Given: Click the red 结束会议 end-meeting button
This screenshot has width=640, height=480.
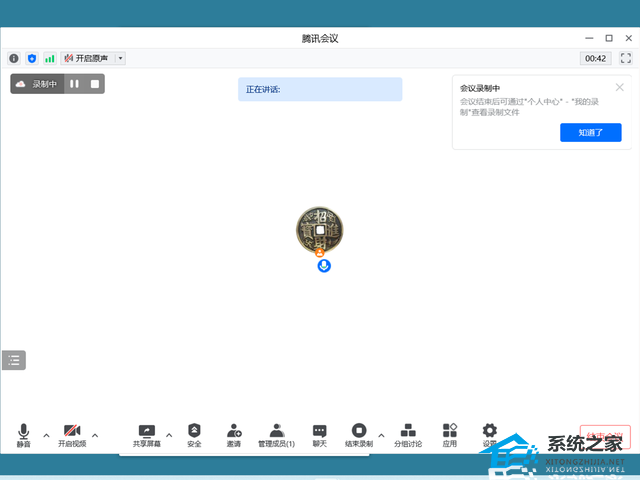Looking at the screenshot, I should pyautogui.click(x=605, y=437).
